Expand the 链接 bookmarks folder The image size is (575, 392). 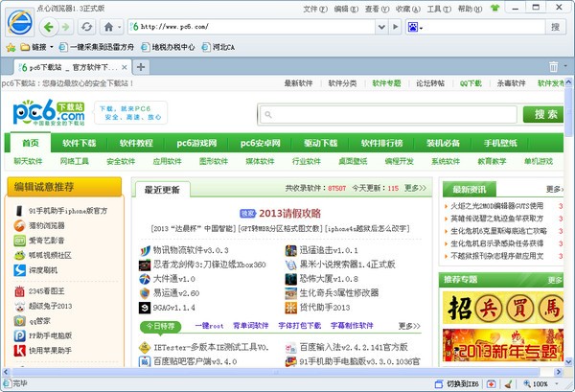click(x=36, y=47)
